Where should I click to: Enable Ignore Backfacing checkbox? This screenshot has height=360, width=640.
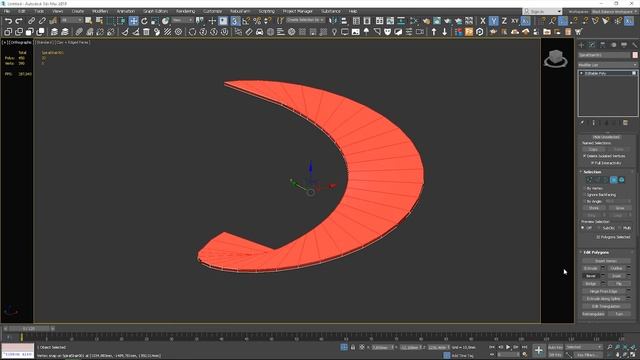(584, 195)
